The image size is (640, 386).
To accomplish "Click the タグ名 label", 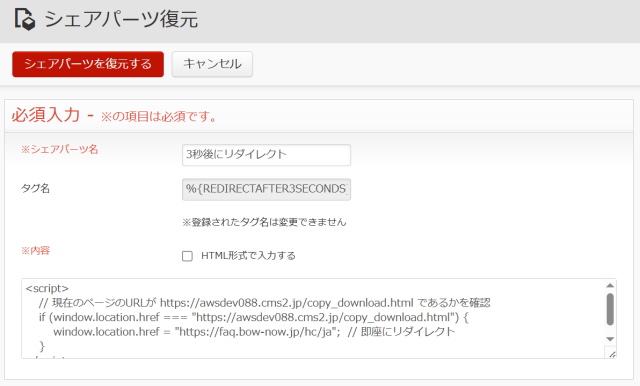I will [35, 189].
